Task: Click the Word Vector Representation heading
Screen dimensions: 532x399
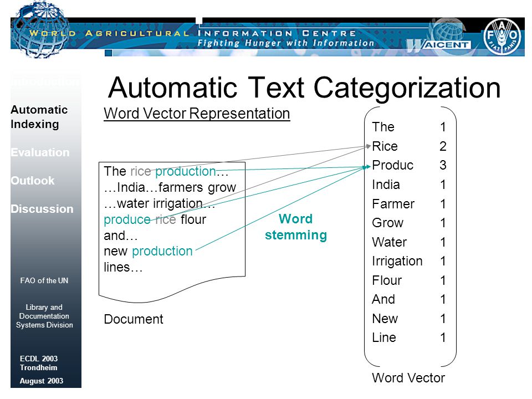Action: click(x=197, y=113)
